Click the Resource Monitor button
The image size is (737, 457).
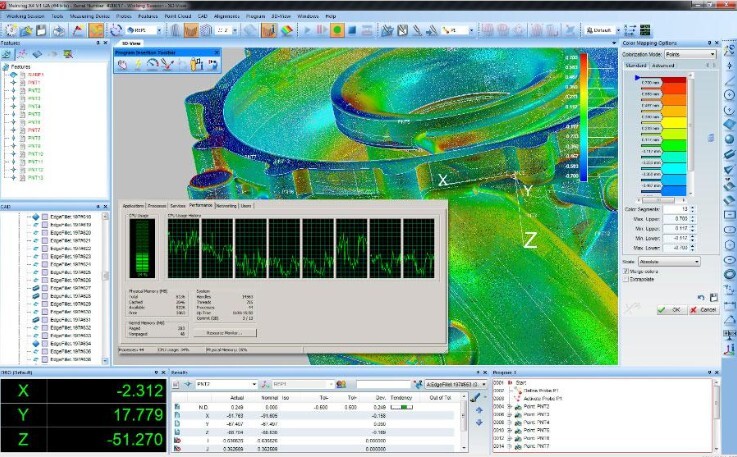(x=227, y=332)
